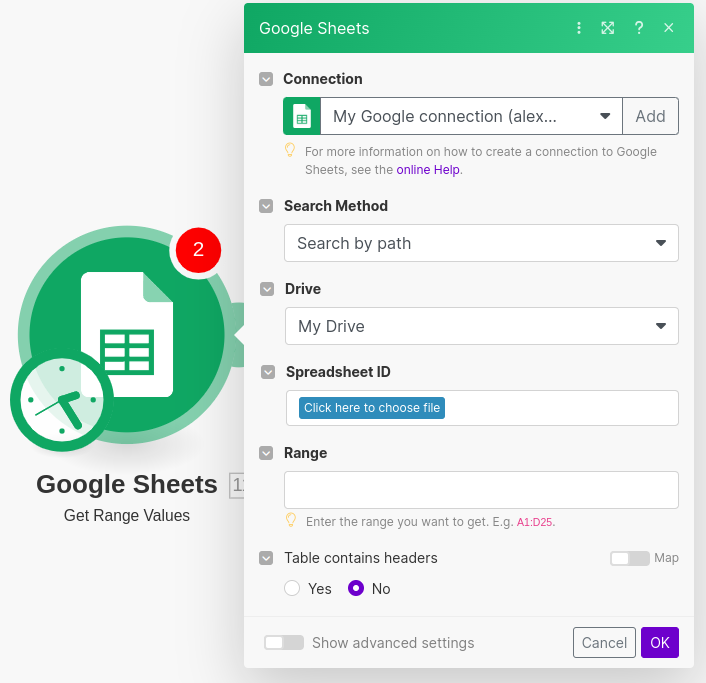Viewport: 706px width, 683px height.
Task: Select No for Table contains headers
Action: tap(356, 588)
